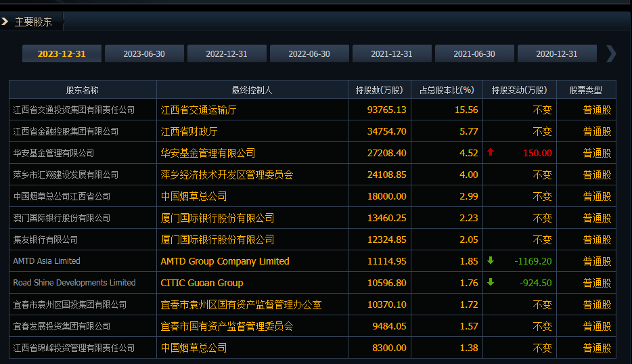The image size is (632, 364).
Task: Click green down arrow in AMTD Asia row
Action: tap(491, 260)
